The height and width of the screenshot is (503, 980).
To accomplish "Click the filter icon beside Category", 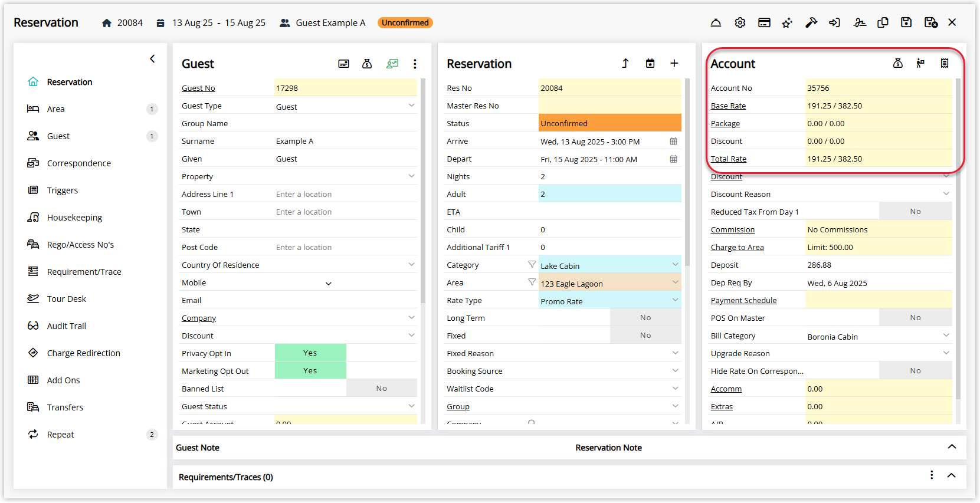I will tap(532, 264).
